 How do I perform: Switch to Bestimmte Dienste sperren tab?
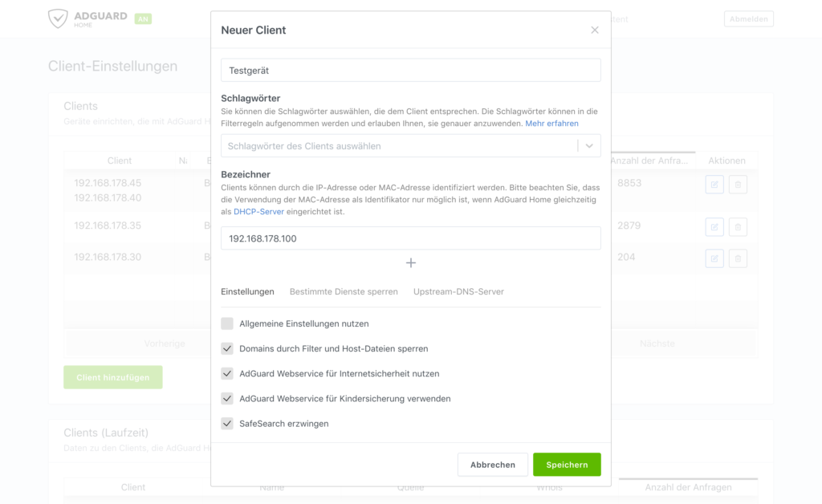[x=344, y=292]
